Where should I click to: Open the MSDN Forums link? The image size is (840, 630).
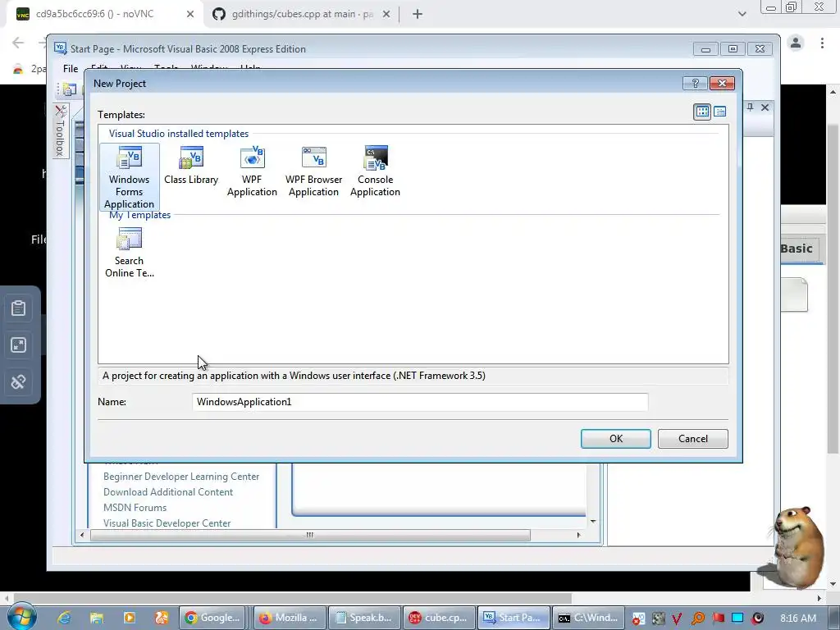pos(135,507)
